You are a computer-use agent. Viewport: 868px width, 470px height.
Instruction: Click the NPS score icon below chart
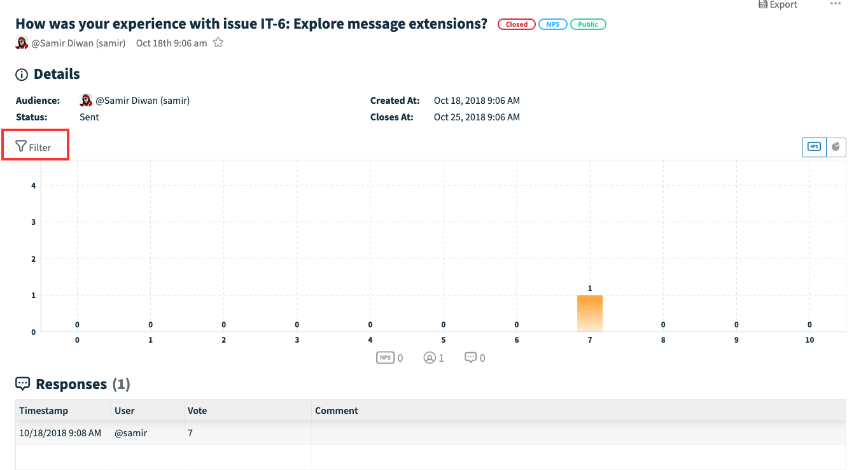pyautogui.click(x=384, y=357)
